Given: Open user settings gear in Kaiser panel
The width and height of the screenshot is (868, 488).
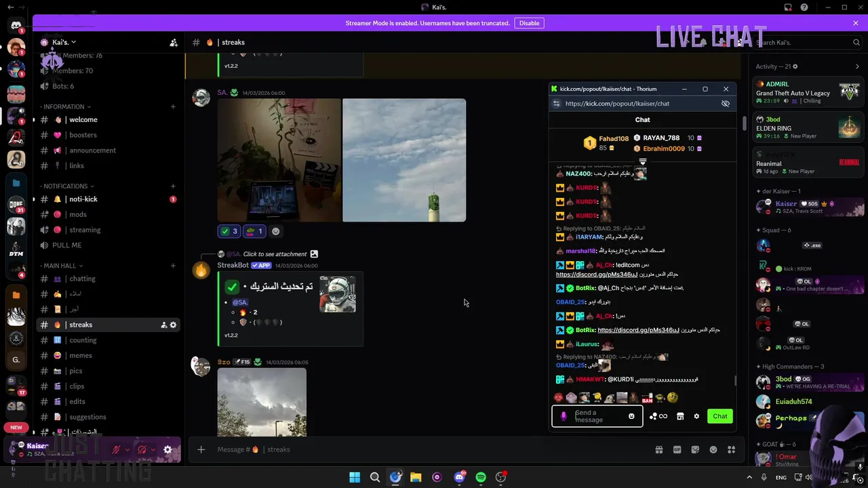Looking at the screenshot, I should pos(168,449).
